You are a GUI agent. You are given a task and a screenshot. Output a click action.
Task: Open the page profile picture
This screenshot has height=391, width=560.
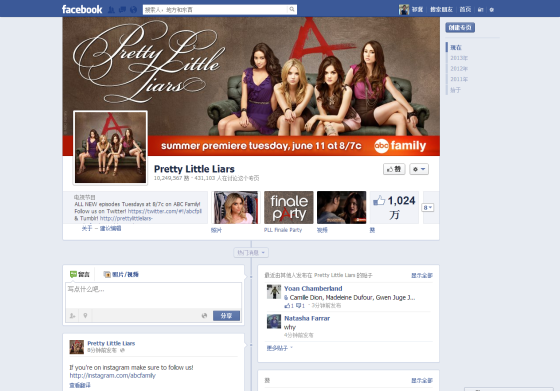pos(110,147)
